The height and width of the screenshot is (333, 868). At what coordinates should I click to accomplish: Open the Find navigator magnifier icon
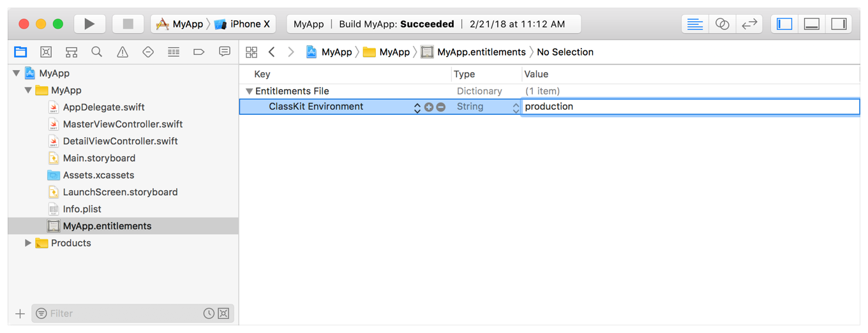coord(97,52)
